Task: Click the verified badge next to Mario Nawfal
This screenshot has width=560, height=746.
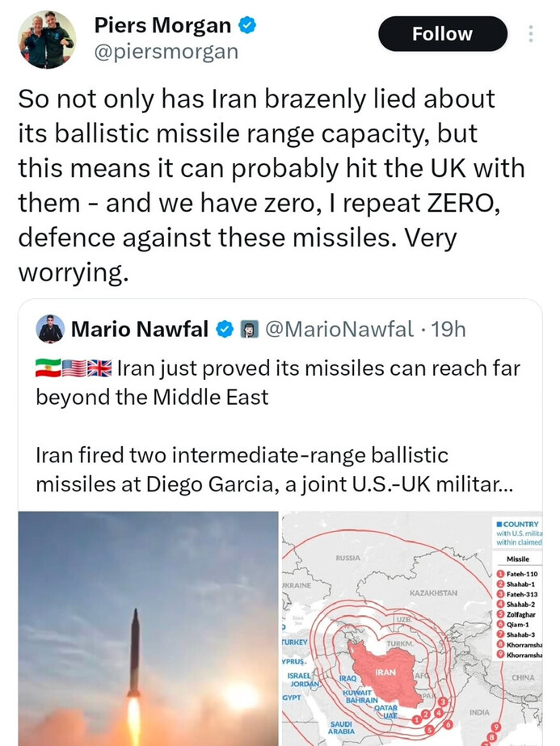Action: point(226,330)
